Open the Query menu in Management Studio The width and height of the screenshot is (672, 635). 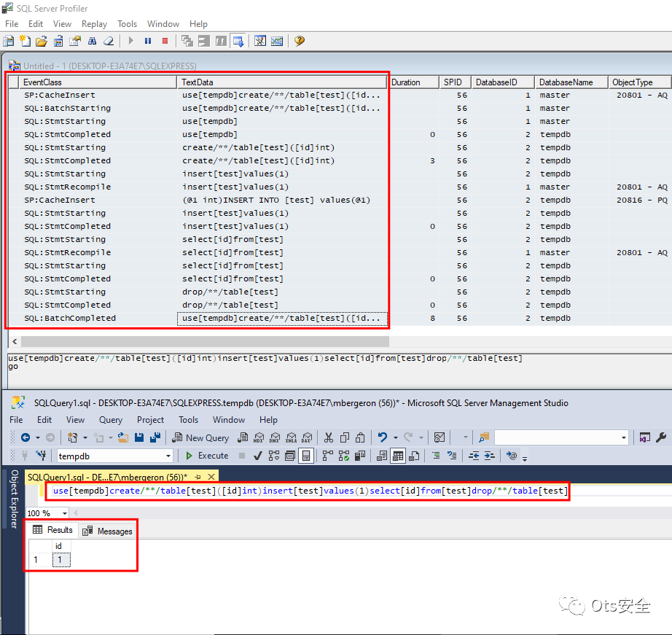click(111, 420)
